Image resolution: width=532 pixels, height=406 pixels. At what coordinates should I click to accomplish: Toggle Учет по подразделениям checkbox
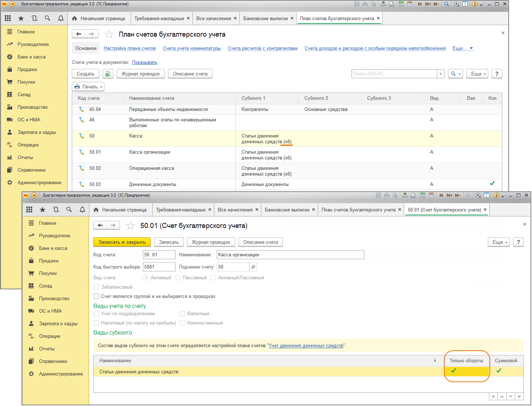click(x=96, y=314)
